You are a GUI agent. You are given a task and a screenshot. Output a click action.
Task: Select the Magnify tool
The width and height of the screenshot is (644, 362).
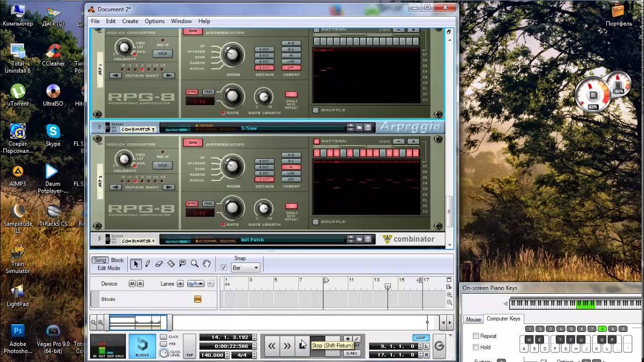194,264
